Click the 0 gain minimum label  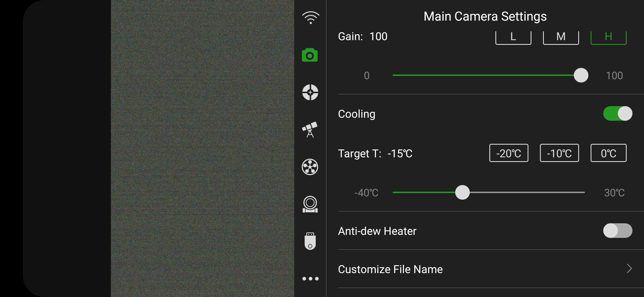pos(367,76)
